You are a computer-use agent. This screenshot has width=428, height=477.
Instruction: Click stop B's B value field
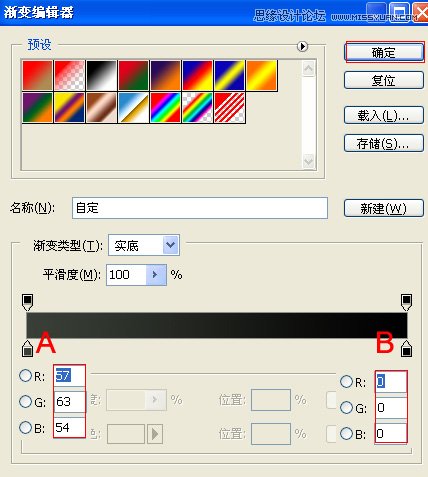391,433
